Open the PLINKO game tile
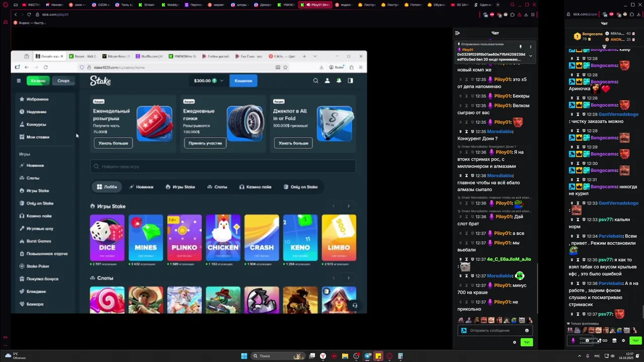The height and width of the screenshot is (362, 644). pos(184,238)
